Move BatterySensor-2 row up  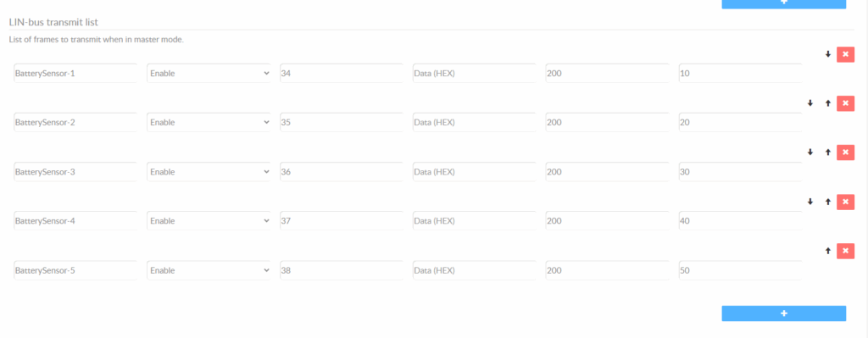tap(828, 103)
